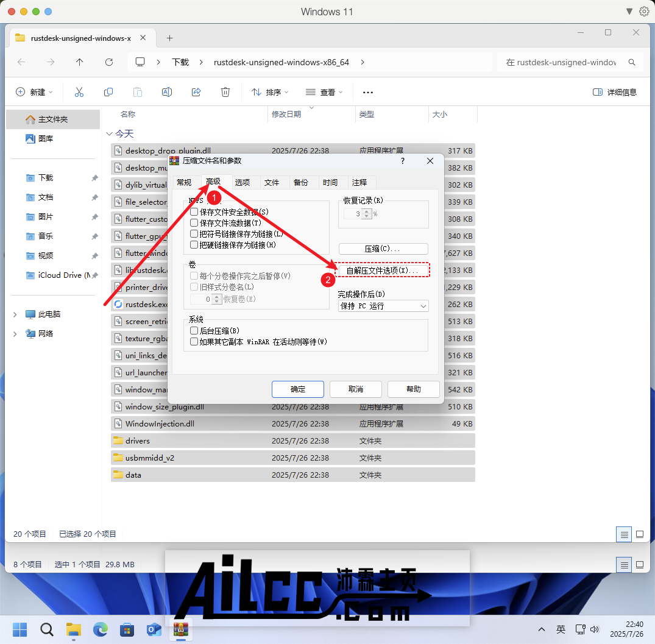
Task: Show hidden tray icons chevron
Action: point(542,629)
